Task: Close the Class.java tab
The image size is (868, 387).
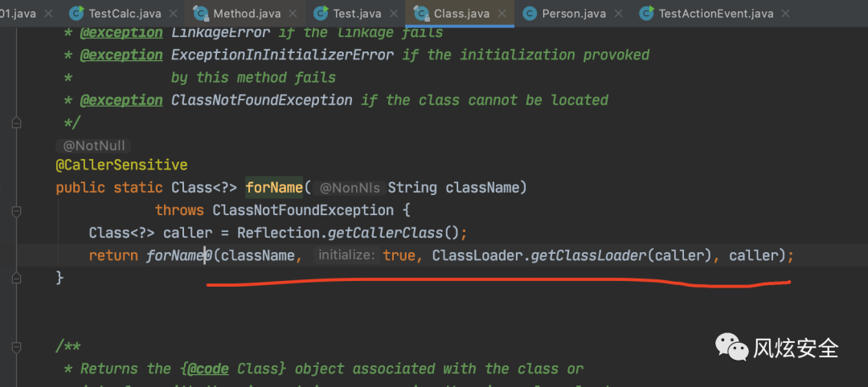Action: pyautogui.click(x=502, y=14)
